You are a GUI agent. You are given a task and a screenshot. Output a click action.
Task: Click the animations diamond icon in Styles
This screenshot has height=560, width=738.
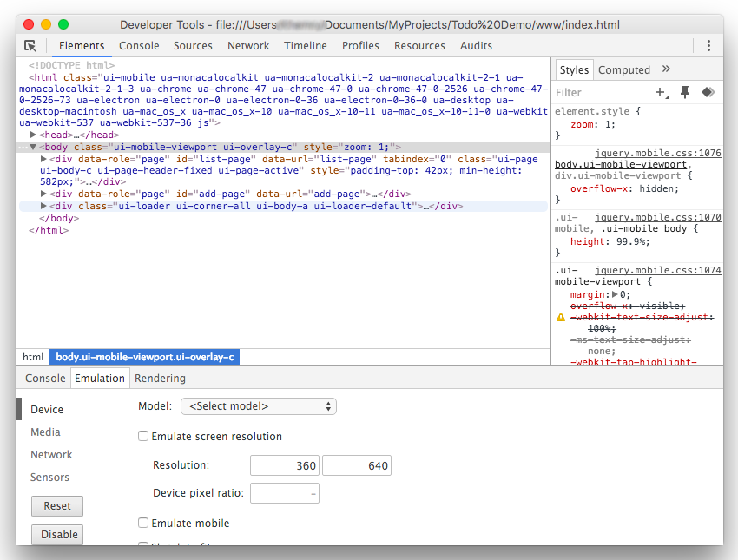pos(708,92)
